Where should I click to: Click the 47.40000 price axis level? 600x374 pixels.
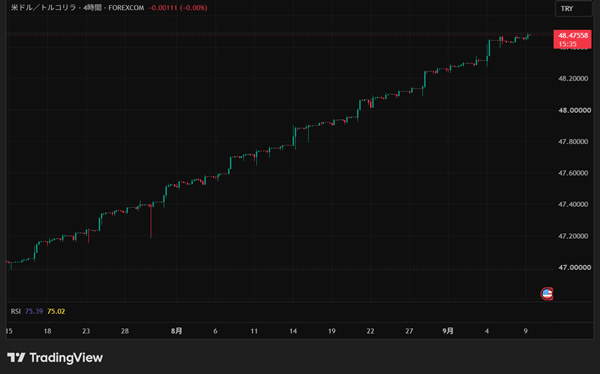pos(573,204)
